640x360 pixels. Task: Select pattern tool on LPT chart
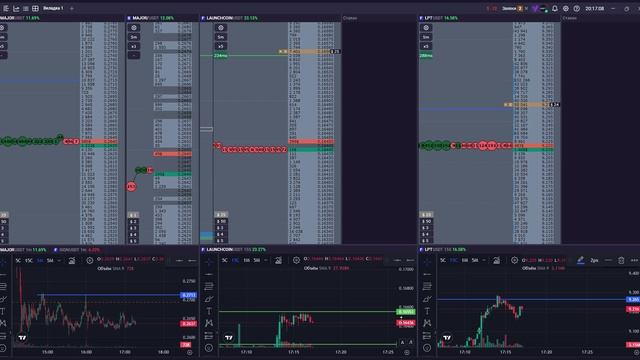click(x=427, y=323)
